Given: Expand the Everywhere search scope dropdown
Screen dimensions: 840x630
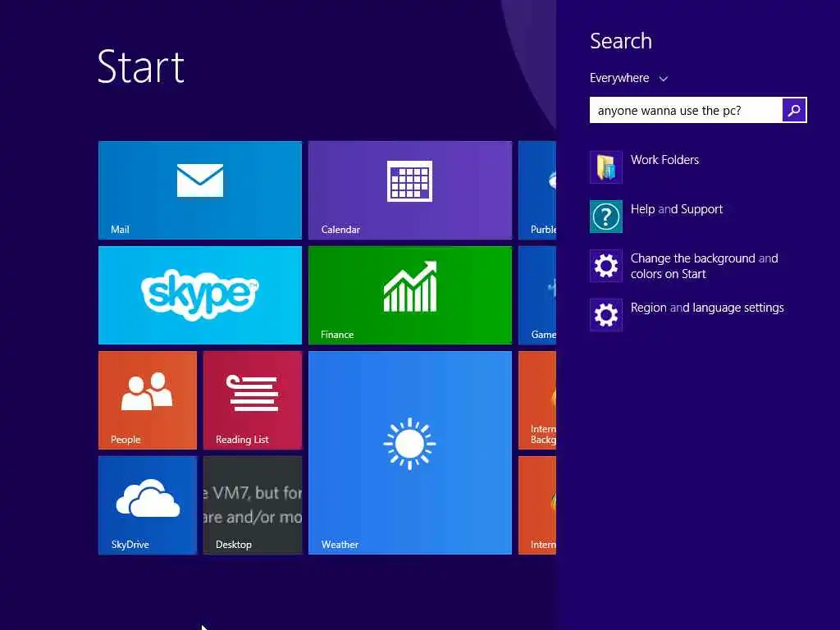Looking at the screenshot, I should (x=629, y=78).
